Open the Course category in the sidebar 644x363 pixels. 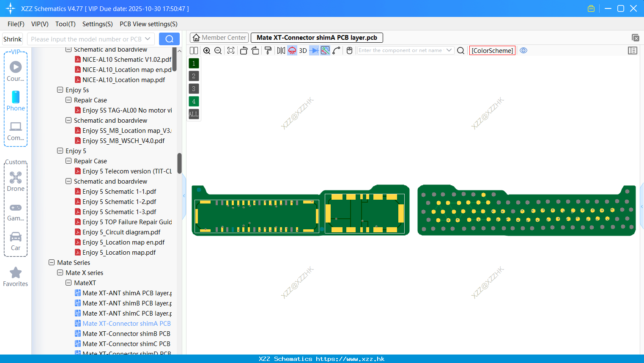[x=16, y=71]
